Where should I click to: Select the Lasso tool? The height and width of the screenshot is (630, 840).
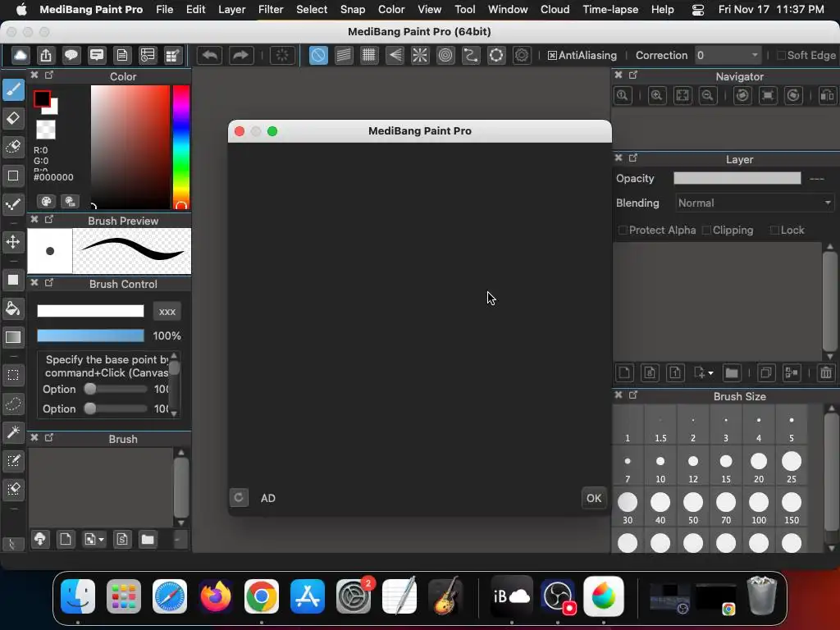[x=13, y=404]
